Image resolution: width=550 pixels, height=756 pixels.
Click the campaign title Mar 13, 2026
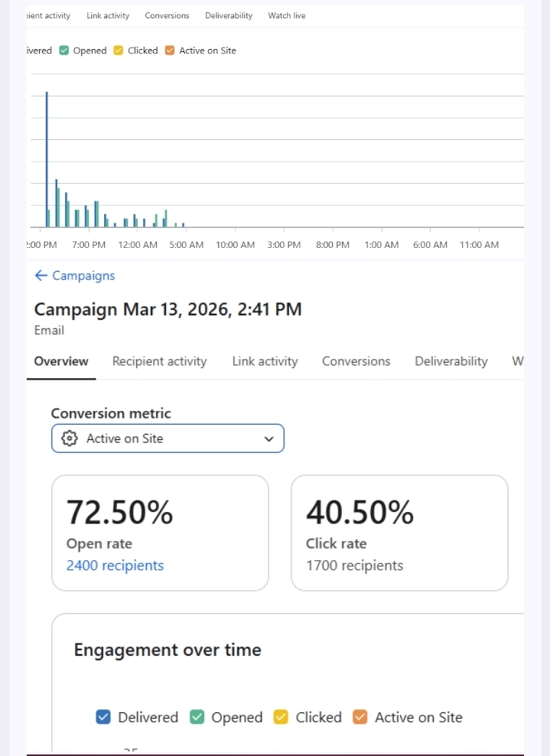tap(168, 309)
